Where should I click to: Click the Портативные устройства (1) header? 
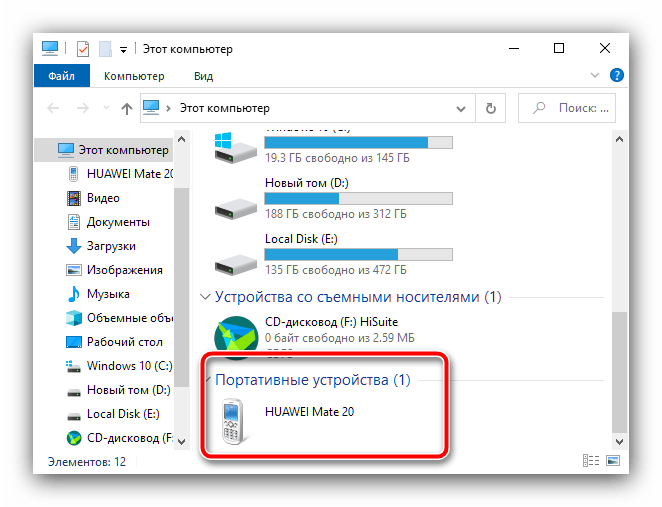[x=313, y=380]
